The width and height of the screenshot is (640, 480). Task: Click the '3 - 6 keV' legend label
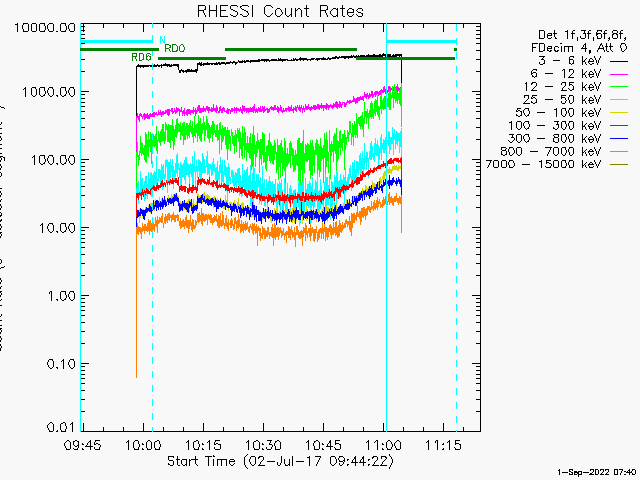569,61
